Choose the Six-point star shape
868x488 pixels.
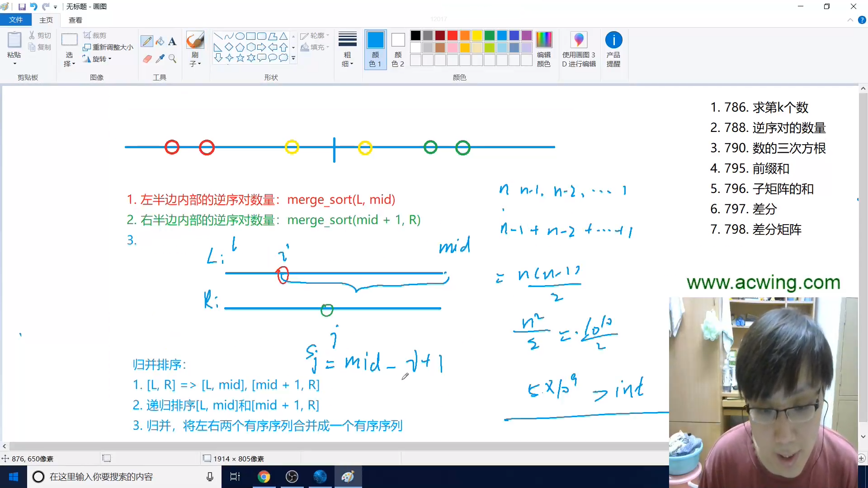click(x=250, y=58)
